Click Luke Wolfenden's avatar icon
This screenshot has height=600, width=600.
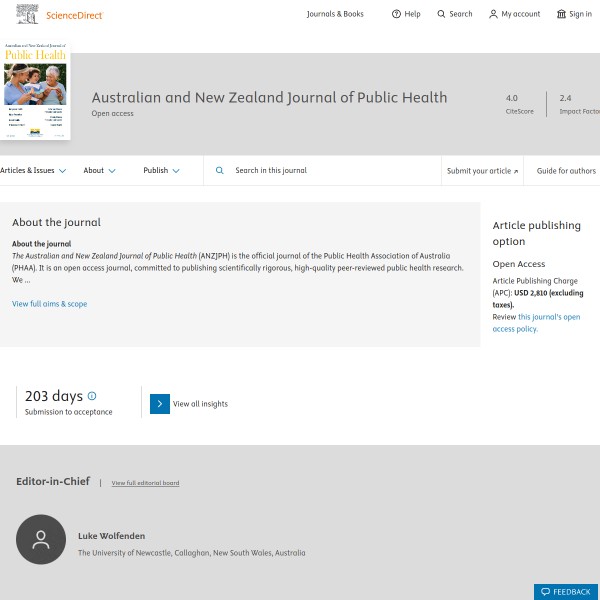41,540
